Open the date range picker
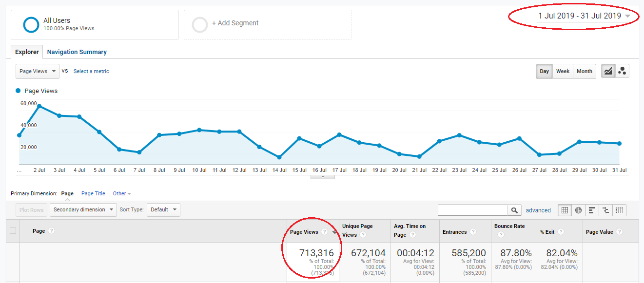Image resolution: width=644 pixels, height=283 pixels. pyautogui.click(x=584, y=16)
